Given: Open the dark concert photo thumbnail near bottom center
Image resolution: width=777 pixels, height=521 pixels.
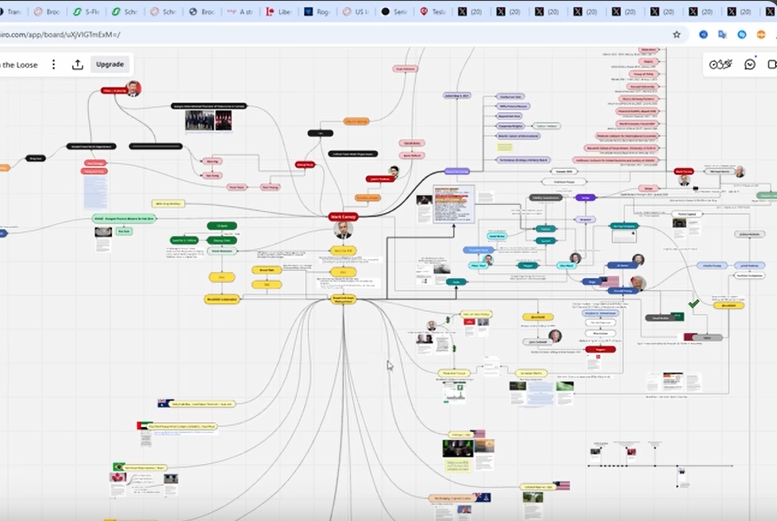Looking at the screenshot, I should pyautogui.click(x=457, y=449).
